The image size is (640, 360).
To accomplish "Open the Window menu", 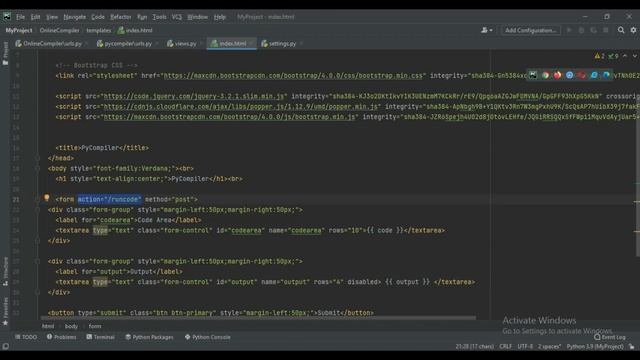I will pos(198,17).
